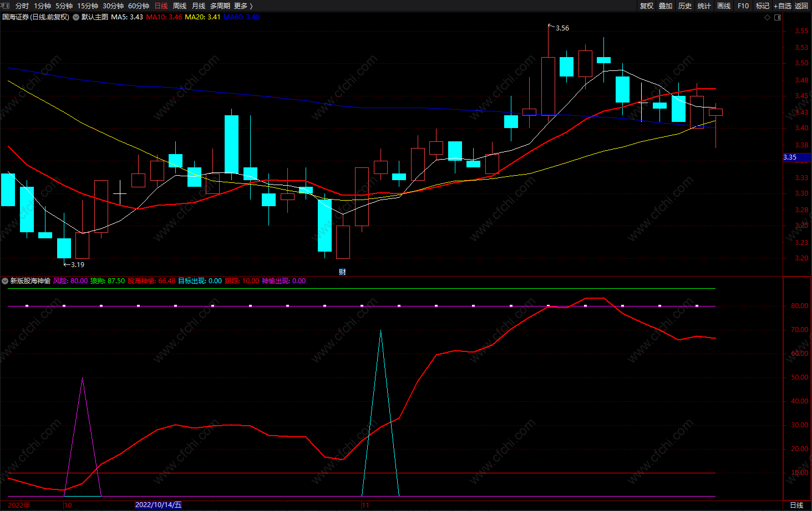Switch to the 分时 chart tab
The width and height of the screenshot is (812, 511).
(x=22, y=6)
